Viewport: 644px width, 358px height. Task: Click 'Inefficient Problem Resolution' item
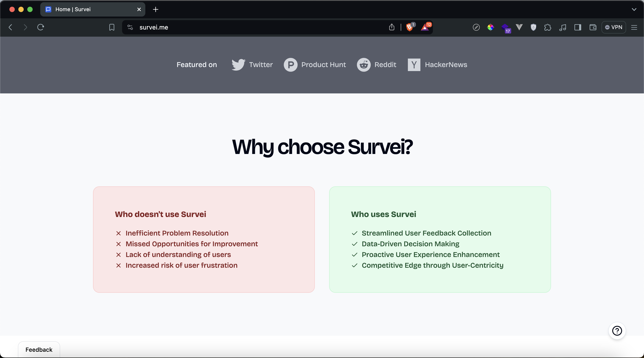[177, 233]
